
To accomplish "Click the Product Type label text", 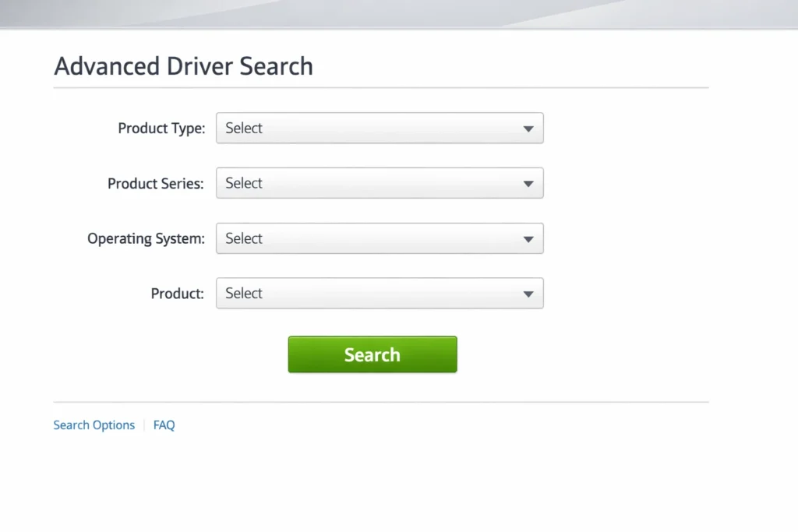I will pos(161,128).
